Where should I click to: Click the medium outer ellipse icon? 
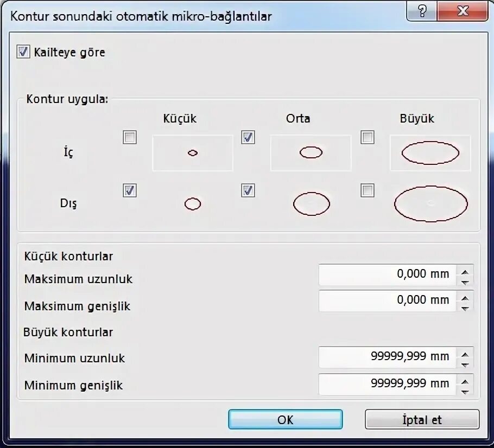[312, 204]
